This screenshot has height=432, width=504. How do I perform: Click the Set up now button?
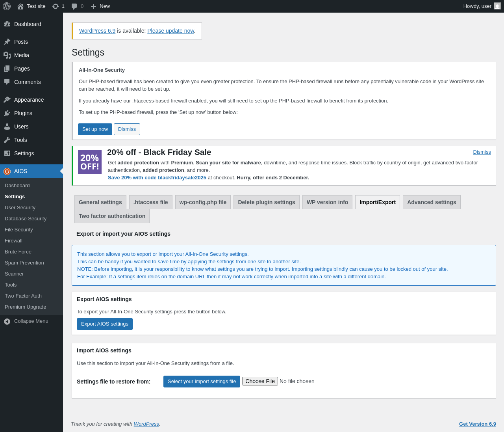pos(95,129)
